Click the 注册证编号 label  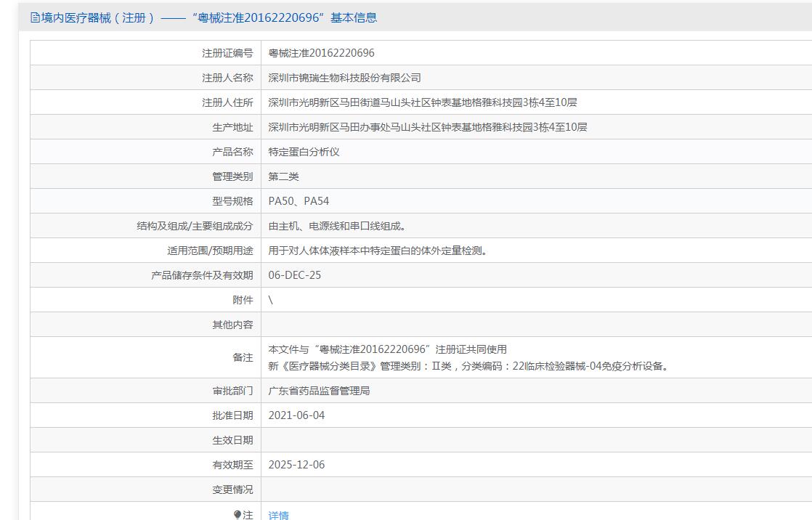[227, 53]
